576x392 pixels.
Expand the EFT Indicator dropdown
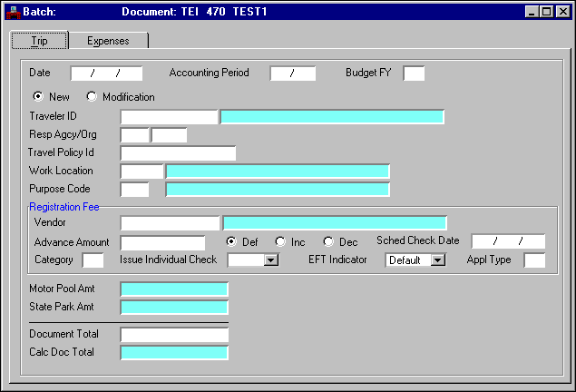tap(438, 260)
